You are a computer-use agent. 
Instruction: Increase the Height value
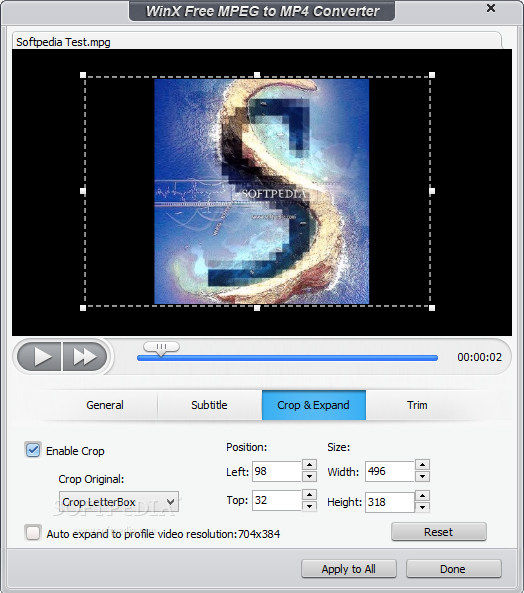pyautogui.click(x=422, y=496)
